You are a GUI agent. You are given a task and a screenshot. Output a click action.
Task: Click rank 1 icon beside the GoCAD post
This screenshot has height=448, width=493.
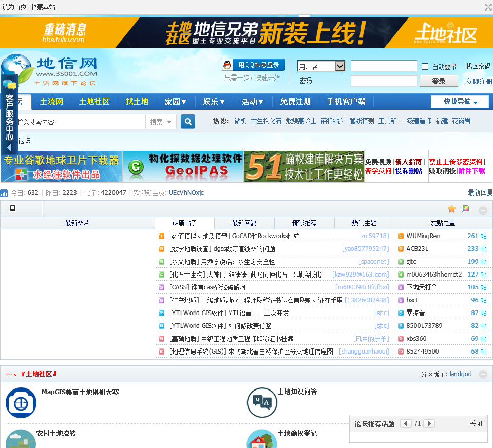[x=161, y=236]
